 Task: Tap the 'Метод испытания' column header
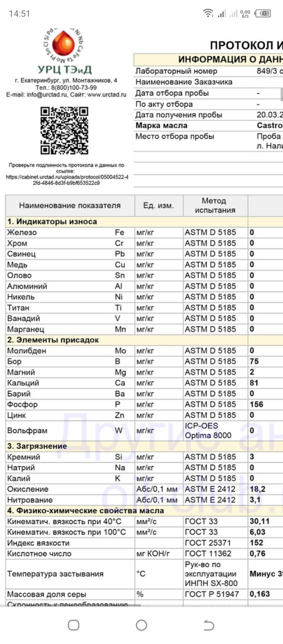pos(215,206)
